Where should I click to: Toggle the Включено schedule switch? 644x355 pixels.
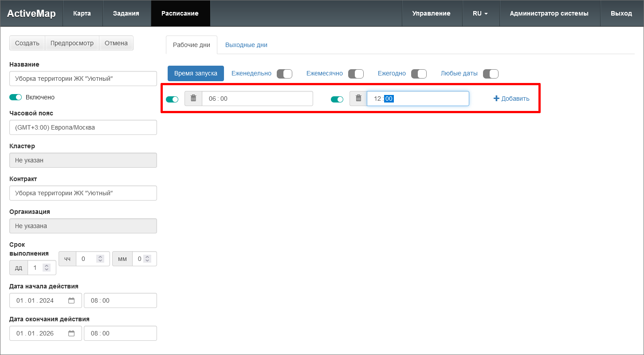pos(16,97)
